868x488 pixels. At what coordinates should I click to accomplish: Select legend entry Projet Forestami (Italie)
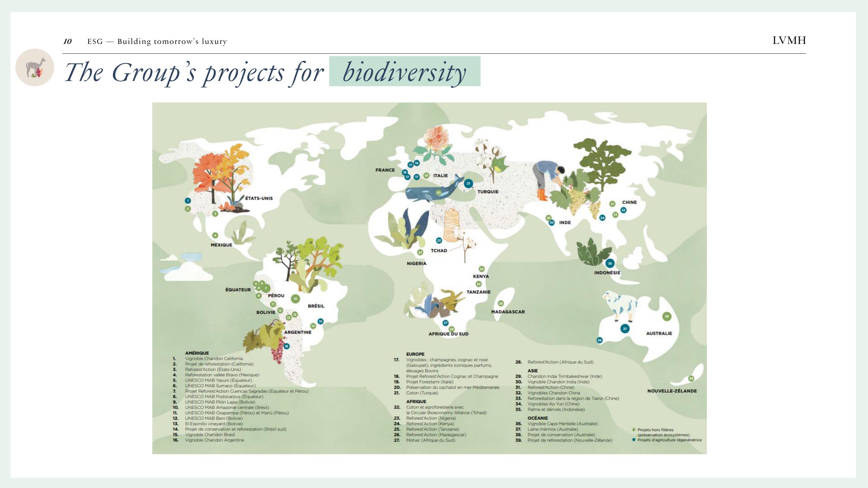430,382
